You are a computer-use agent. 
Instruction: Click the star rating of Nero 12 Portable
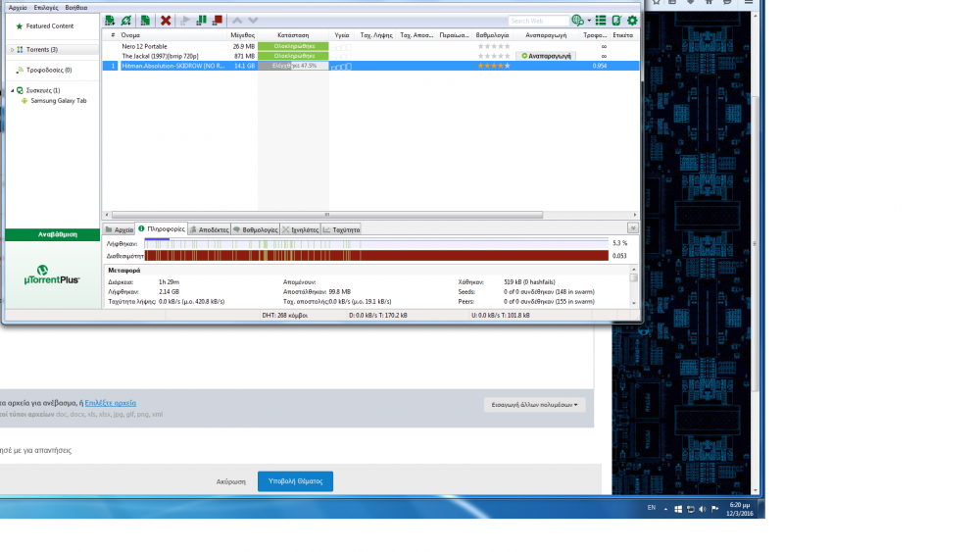(x=494, y=46)
